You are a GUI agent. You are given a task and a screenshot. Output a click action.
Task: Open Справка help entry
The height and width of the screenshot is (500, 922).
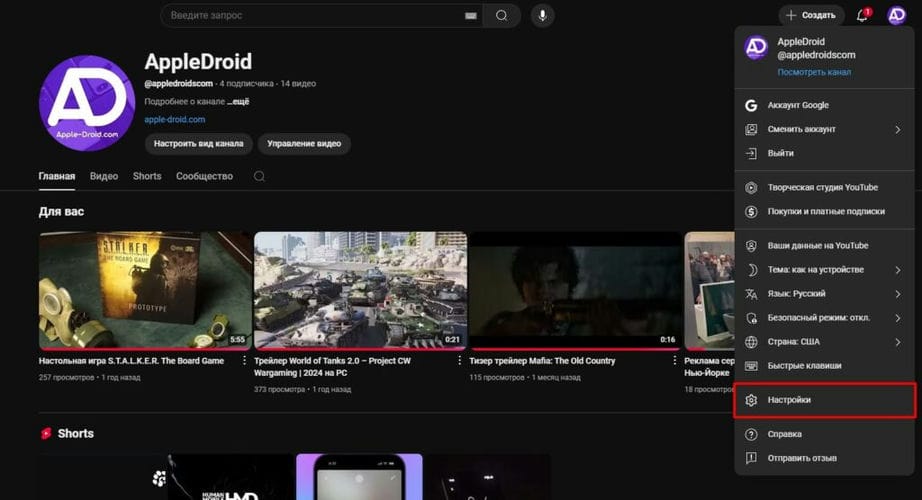coord(824,434)
